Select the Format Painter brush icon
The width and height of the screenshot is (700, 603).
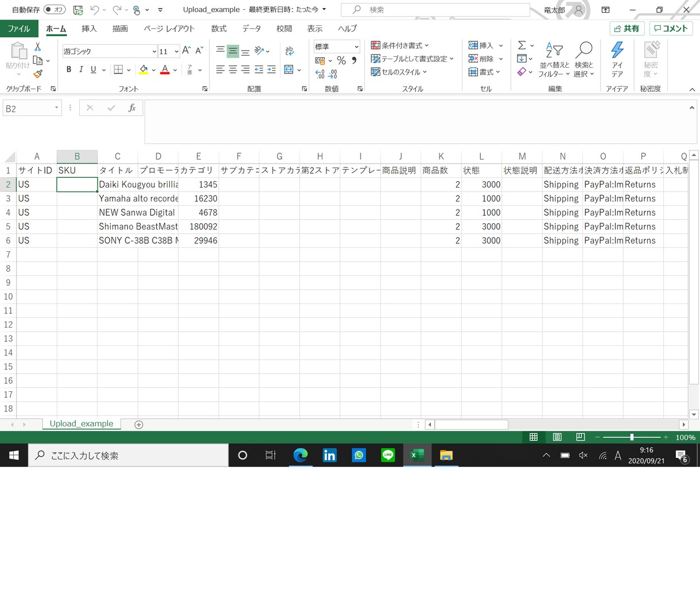click(38, 73)
